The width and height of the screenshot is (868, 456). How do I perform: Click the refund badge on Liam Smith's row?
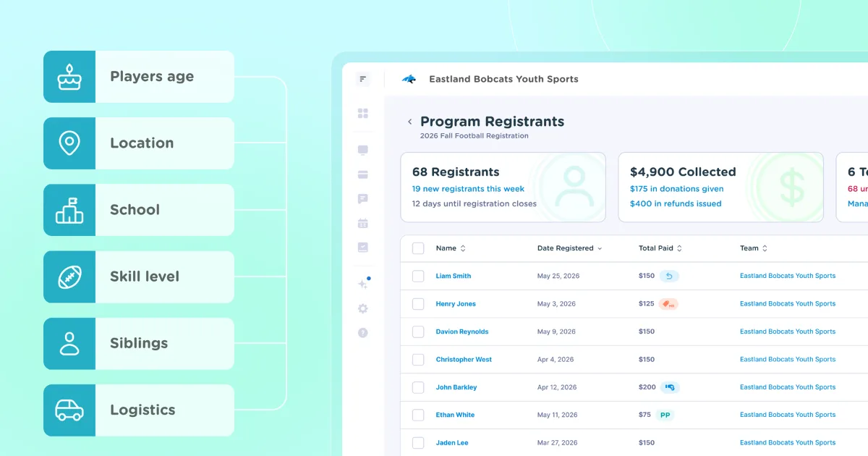[670, 276]
